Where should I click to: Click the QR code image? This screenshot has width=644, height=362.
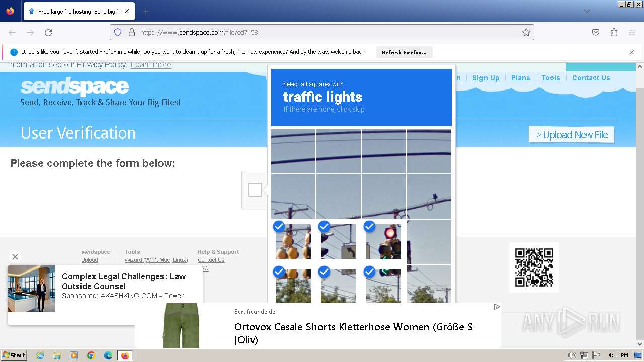534,267
